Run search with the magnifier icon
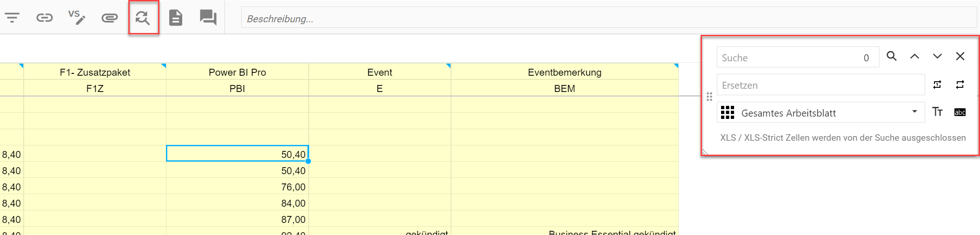The image size is (980, 235). point(891,56)
